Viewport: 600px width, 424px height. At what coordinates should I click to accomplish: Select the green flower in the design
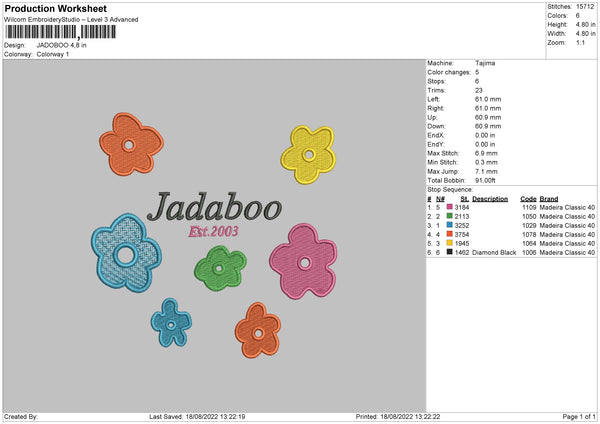[220, 268]
